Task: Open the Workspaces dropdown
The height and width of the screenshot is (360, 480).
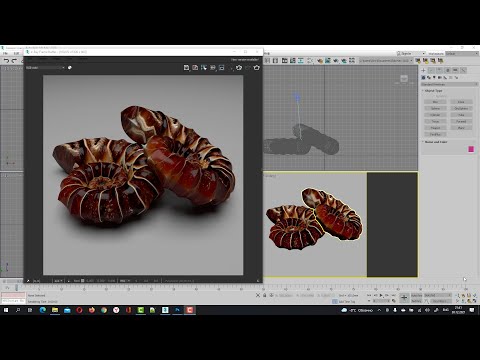Action: pos(462,53)
